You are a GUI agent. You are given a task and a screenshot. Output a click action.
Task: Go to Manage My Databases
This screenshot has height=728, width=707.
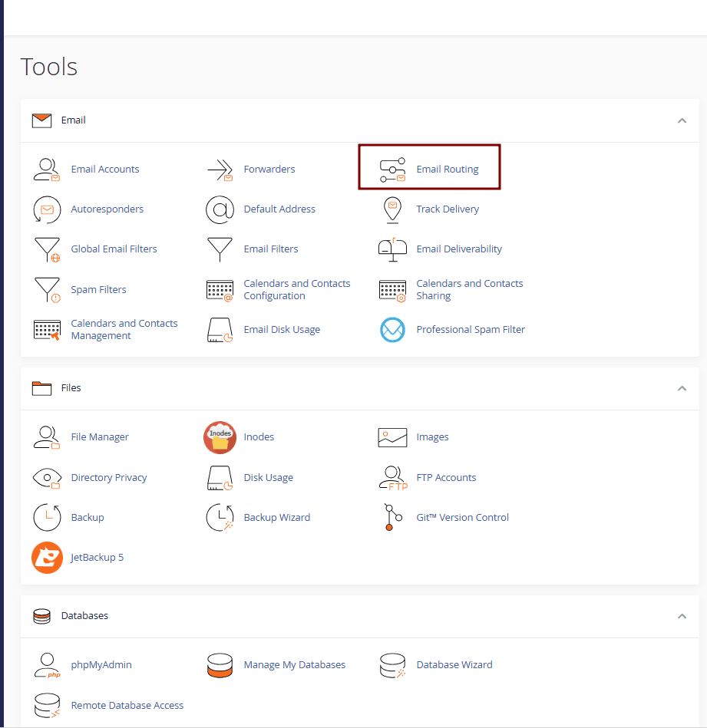coord(294,665)
